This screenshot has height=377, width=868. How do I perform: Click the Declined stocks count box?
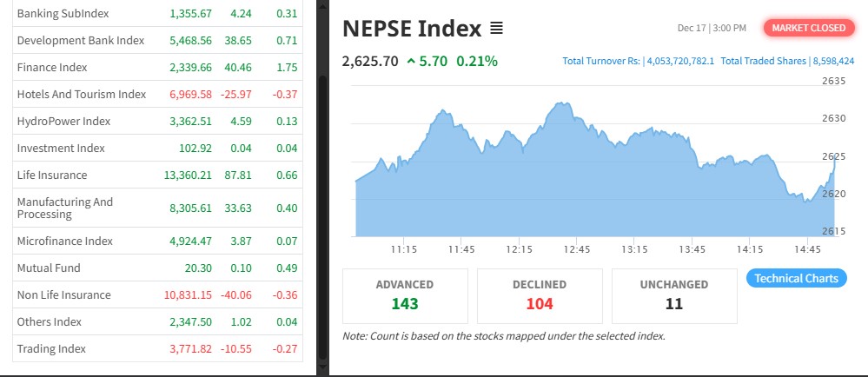539,294
